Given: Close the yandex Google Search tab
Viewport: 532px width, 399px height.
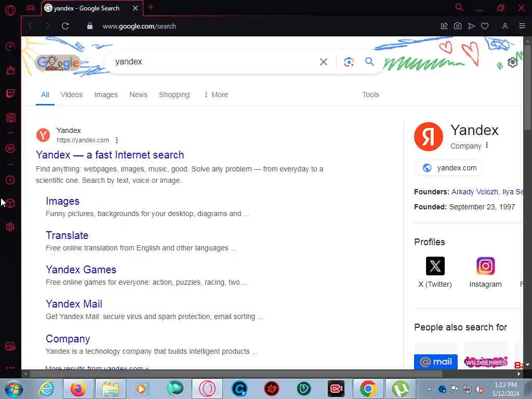Looking at the screenshot, I should (x=136, y=8).
